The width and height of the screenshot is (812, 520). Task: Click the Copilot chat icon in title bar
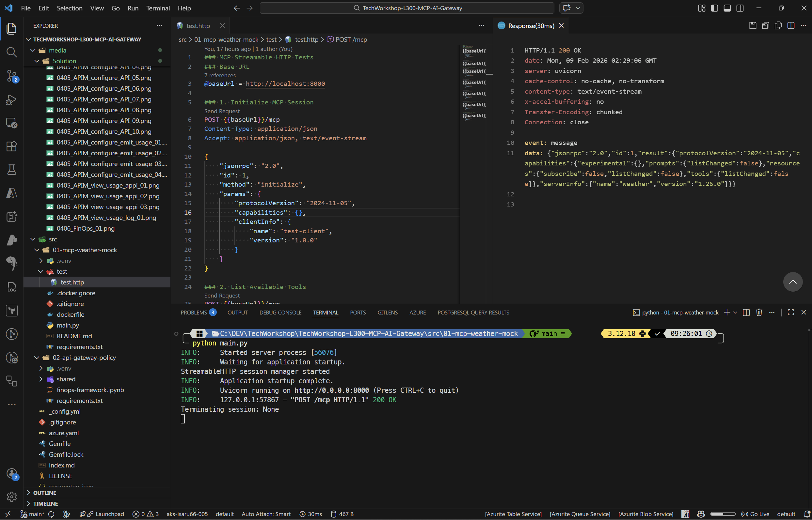pos(567,8)
